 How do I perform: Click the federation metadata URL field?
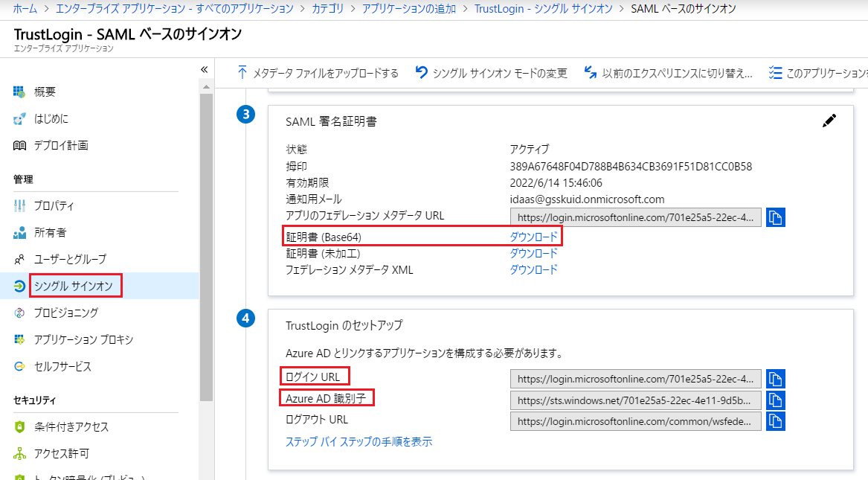click(635, 217)
